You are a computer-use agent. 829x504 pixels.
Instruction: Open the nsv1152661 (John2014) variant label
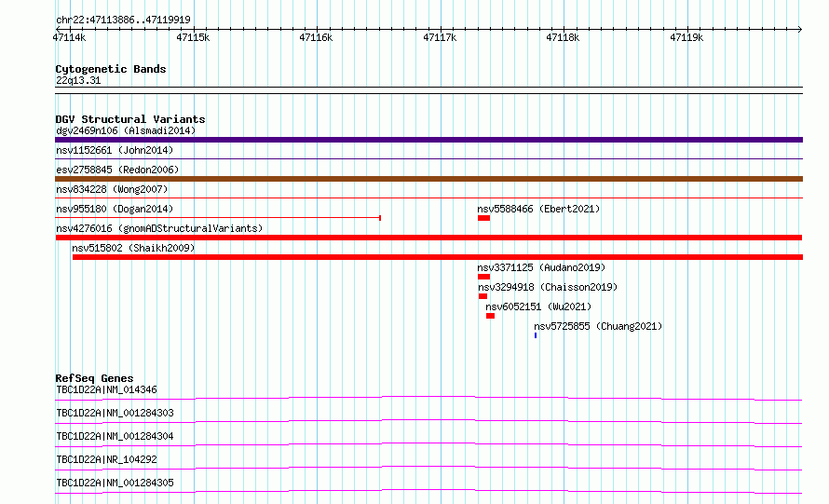tap(115, 150)
